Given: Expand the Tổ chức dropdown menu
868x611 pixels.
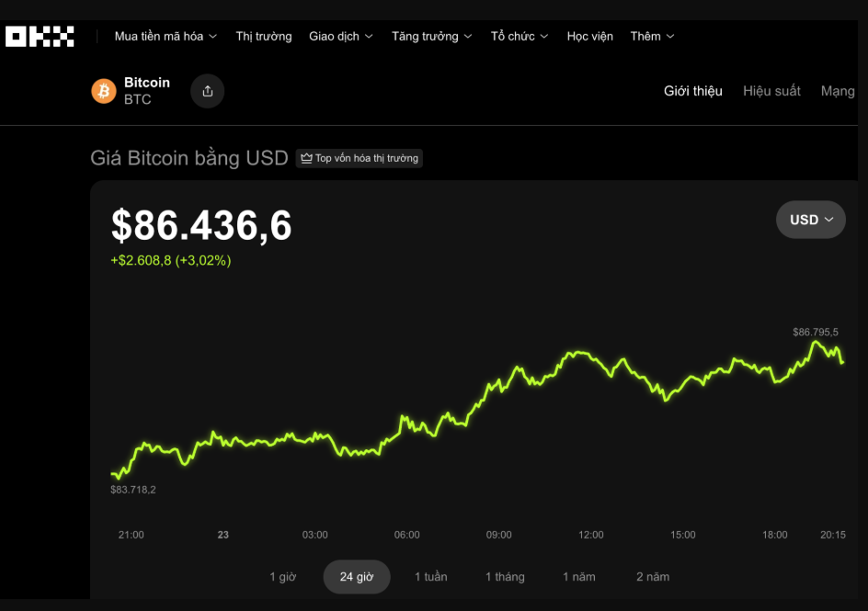Looking at the screenshot, I should point(520,37).
